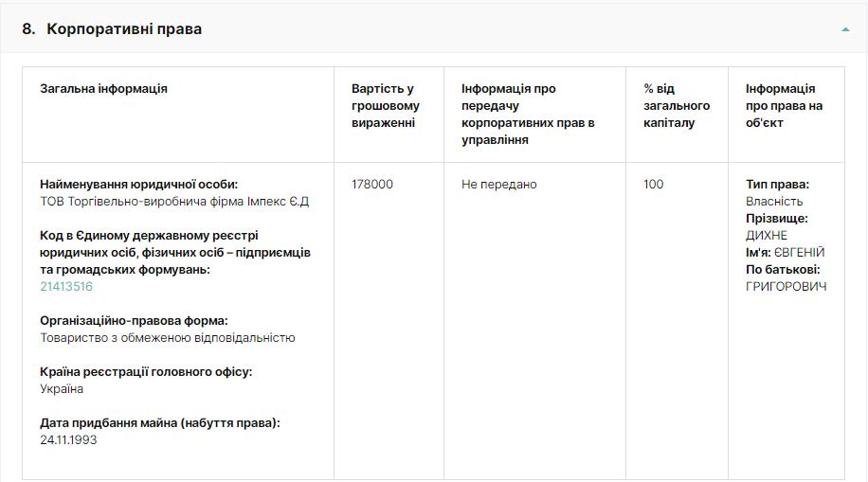This screenshot has width=868, height=482.
Task: Click the Інформація про права на об'єкт header
Action: pos(784,106)
